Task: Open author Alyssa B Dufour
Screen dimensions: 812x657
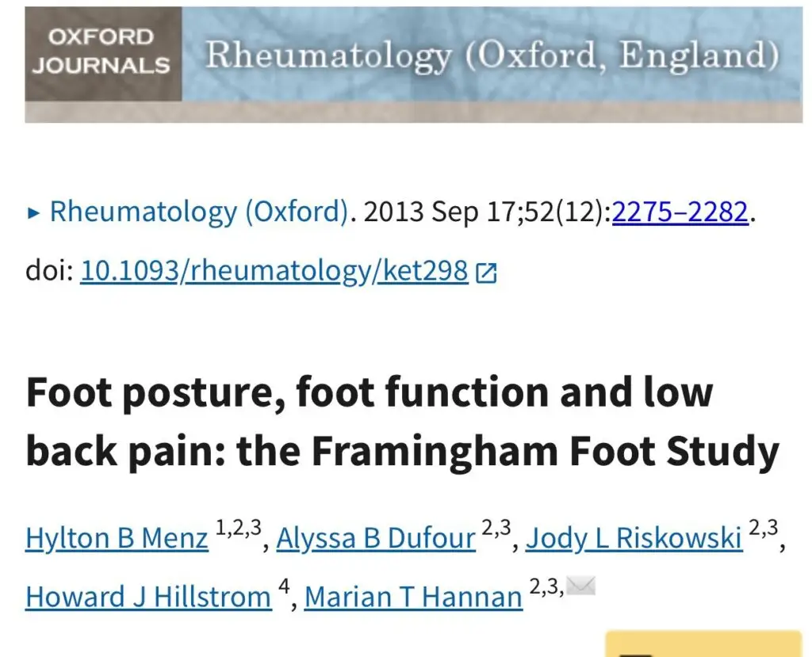Action: (x=376, y=539)
